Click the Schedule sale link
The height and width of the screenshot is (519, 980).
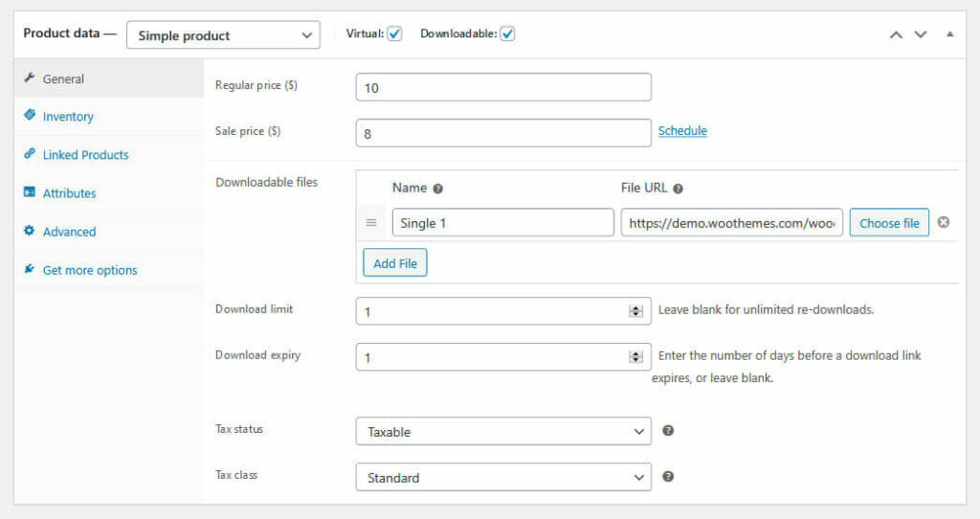coord(682,130)
